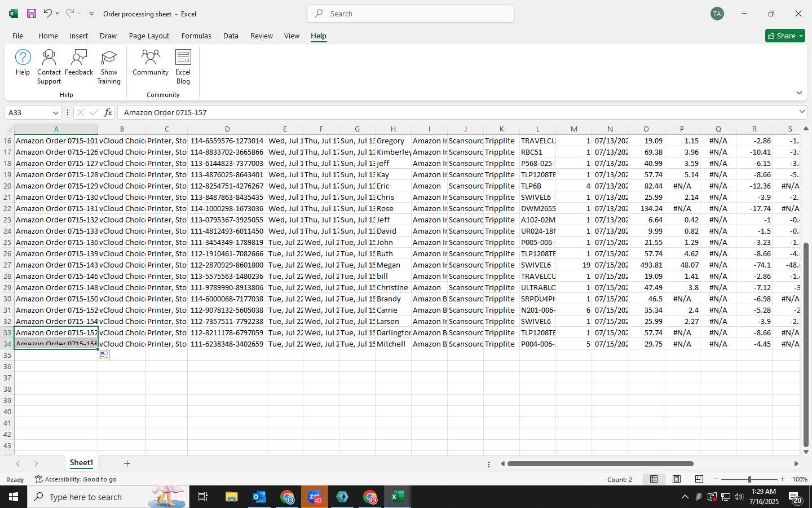The width and height of the screenshot is (812, 508).
Task: Click next sheet navigation arrow
Action: 36,463
